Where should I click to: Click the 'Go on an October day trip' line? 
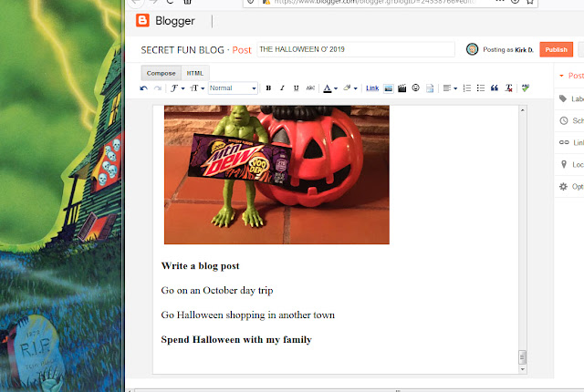(x=217, y=291)
